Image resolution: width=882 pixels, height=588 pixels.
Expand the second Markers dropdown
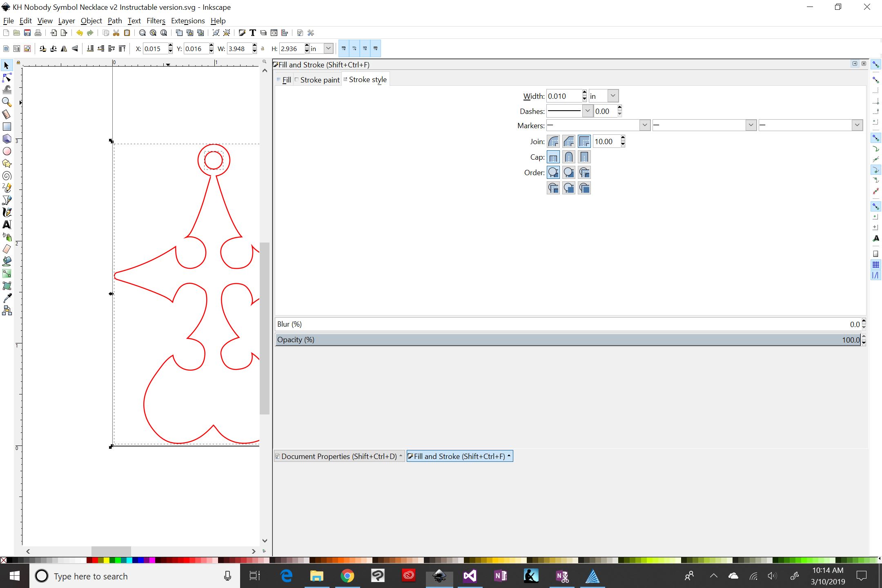pyautogui.click(x=750, y=125)
